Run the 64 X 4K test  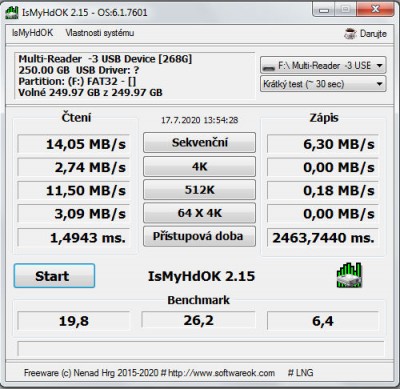point(199,213)
